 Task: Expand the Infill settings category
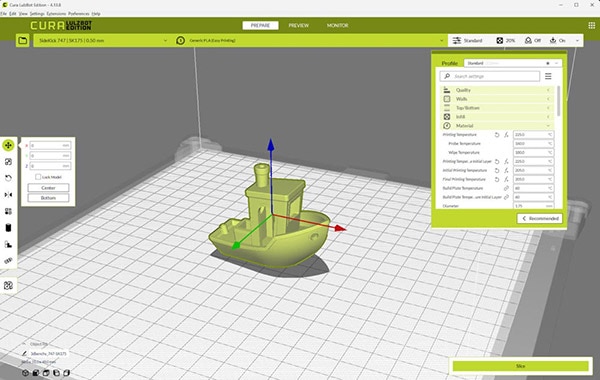coord(497,117)
